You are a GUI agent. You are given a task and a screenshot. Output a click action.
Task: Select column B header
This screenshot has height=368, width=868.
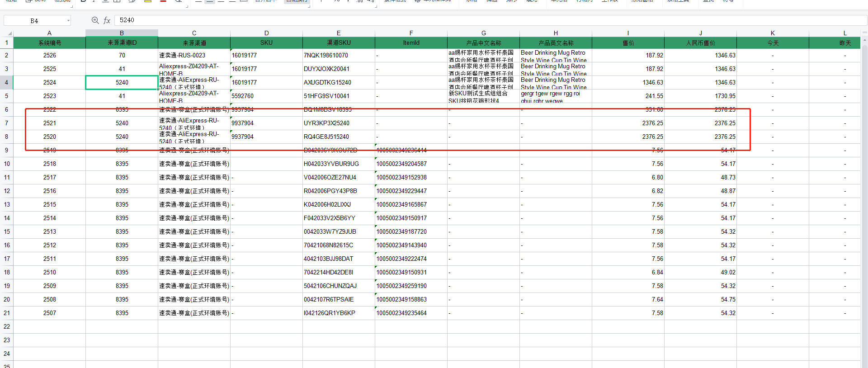pyautogui.click(x=122, y=33)
